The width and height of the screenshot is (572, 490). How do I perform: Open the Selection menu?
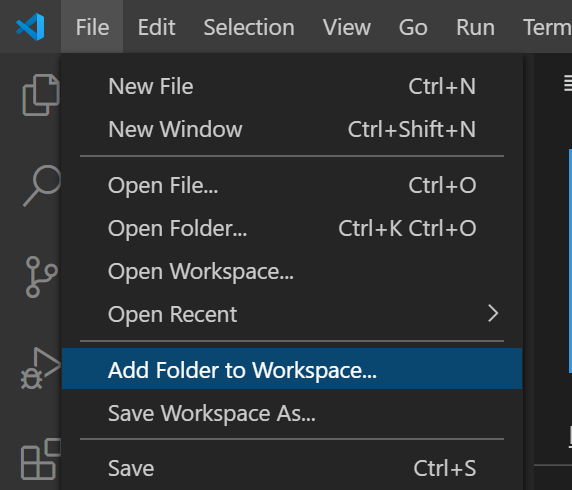click(249, 27)
